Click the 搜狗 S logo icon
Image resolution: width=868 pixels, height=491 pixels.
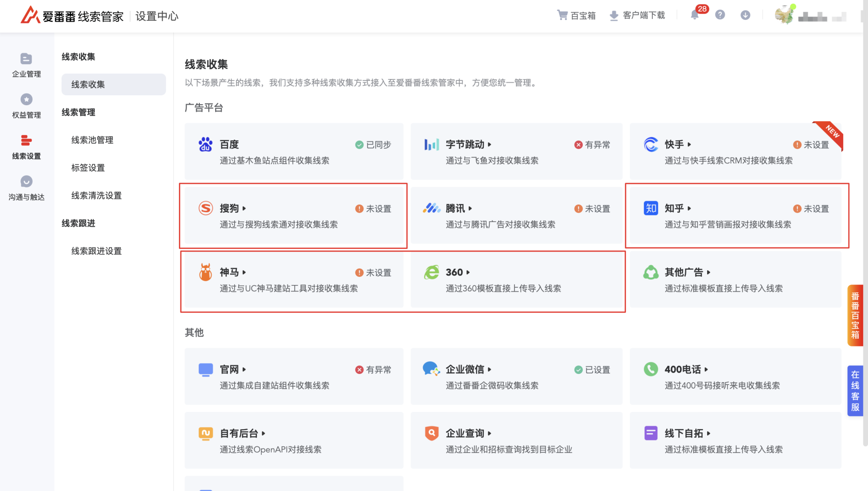(x=206, y=208)
